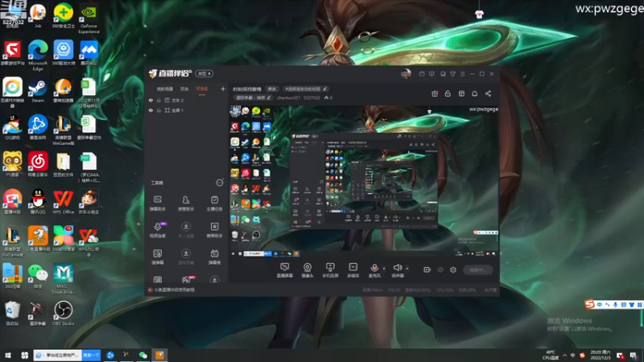Image resolution: width=644 pixels, height=362 pixels.
Task: Toggle visibility of the 全屏 1 source
Action: 151,110
